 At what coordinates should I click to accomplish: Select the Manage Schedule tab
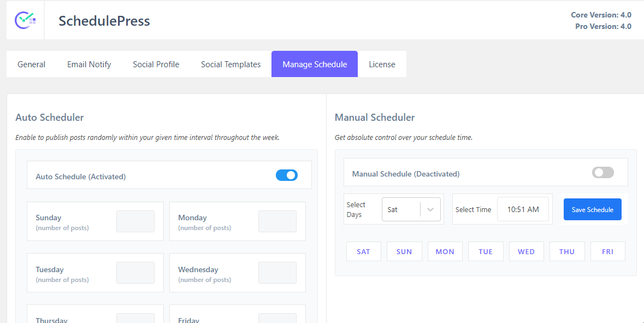[315, 64]
